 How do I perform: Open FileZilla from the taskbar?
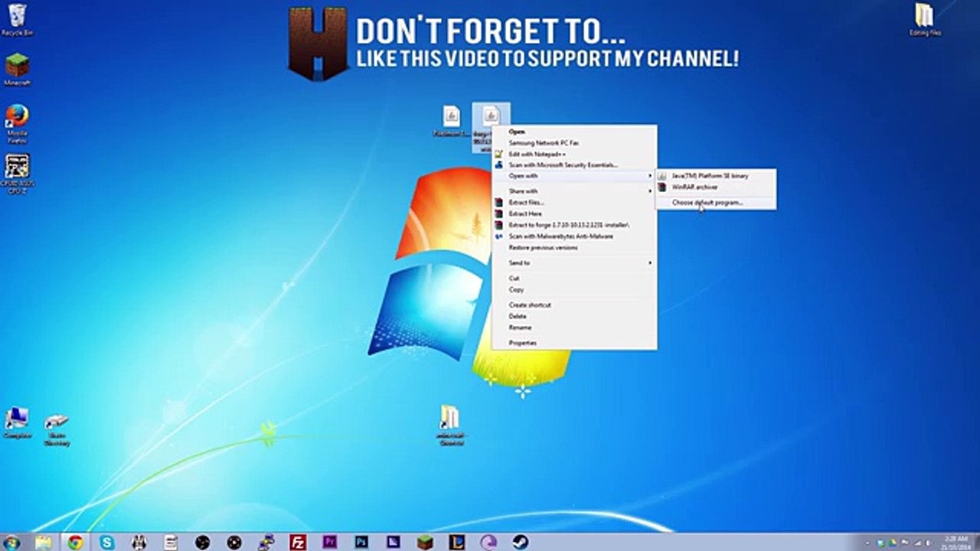[298, 543]
